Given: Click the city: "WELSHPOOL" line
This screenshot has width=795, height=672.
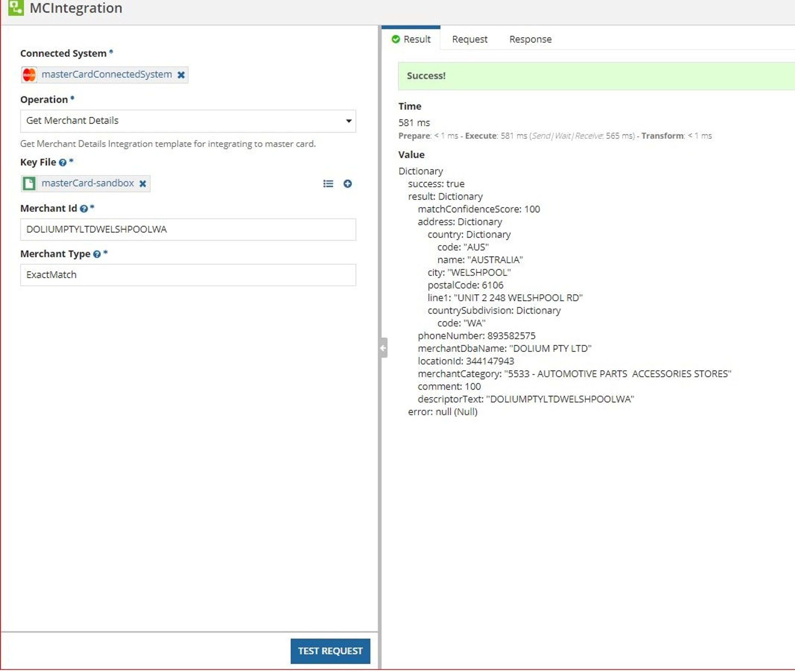Looking at the screenshot, I should coord(469,272).
